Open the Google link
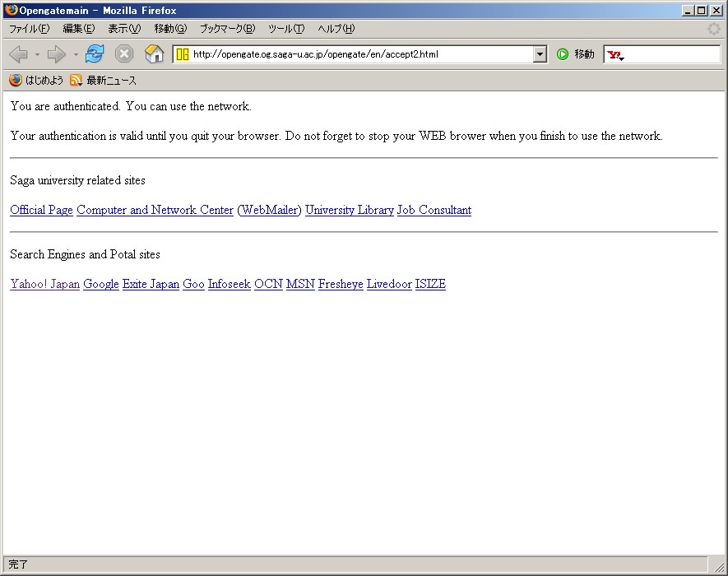This screenshot has height=576, width=728. [101, 284]
